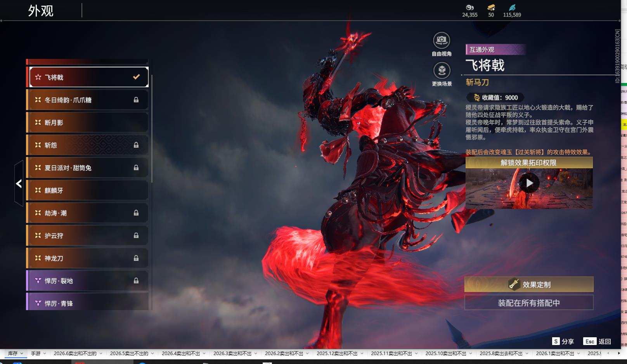Expand the dropdown arrow on 2026.4卖出和不出 tab
Screen dimensions: 627x364
204,354
